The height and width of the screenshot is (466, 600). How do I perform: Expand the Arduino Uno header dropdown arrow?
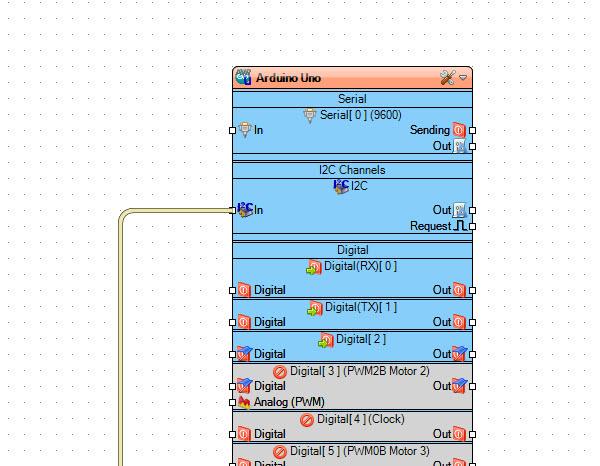pos(463,78)
